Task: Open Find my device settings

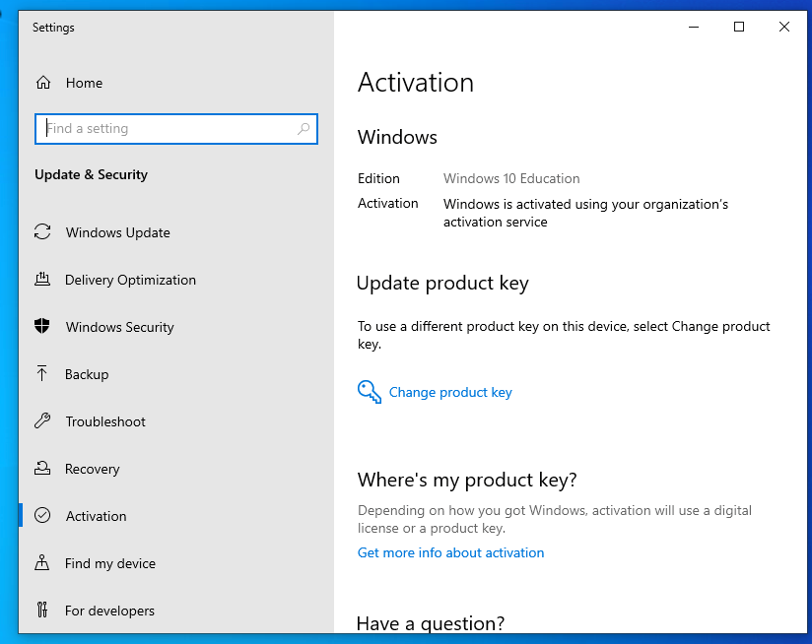Action: coord(176,563)
